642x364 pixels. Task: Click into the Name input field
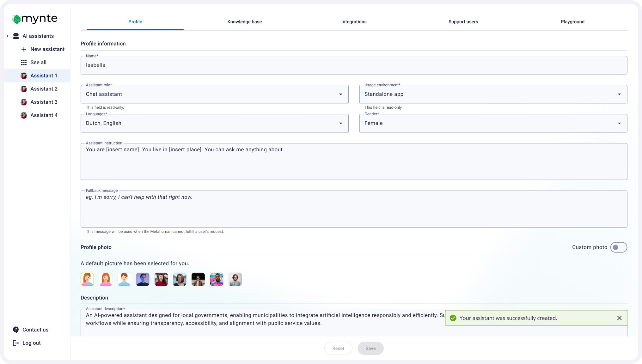click(x=353, y=65)
